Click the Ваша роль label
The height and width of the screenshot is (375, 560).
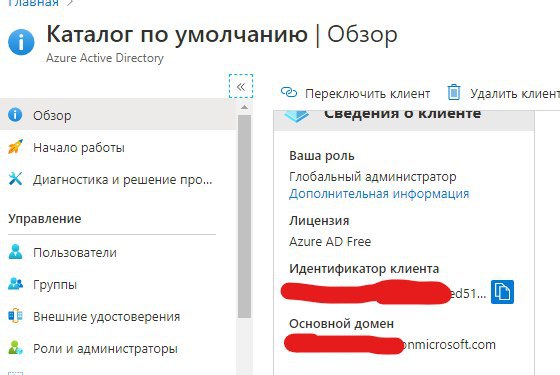tap(321, 156)
